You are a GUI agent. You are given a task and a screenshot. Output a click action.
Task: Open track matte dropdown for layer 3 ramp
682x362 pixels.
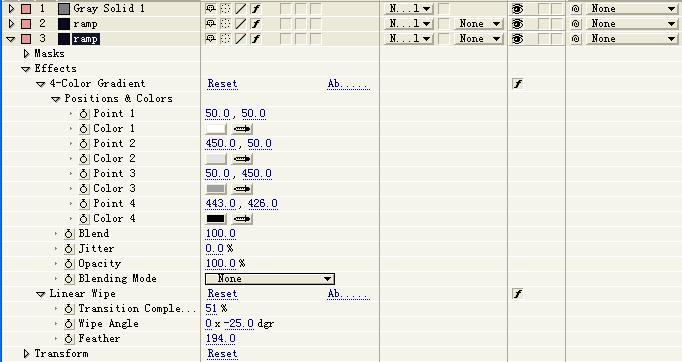478,39
